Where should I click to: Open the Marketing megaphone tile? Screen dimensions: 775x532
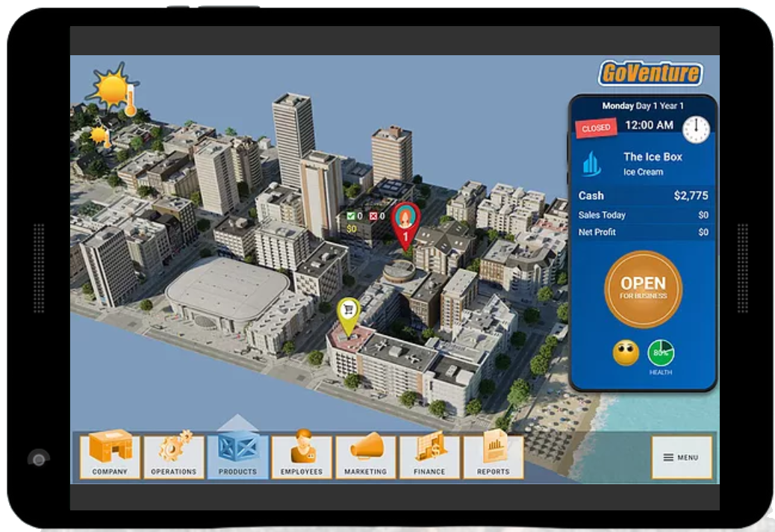click(366, 457)
